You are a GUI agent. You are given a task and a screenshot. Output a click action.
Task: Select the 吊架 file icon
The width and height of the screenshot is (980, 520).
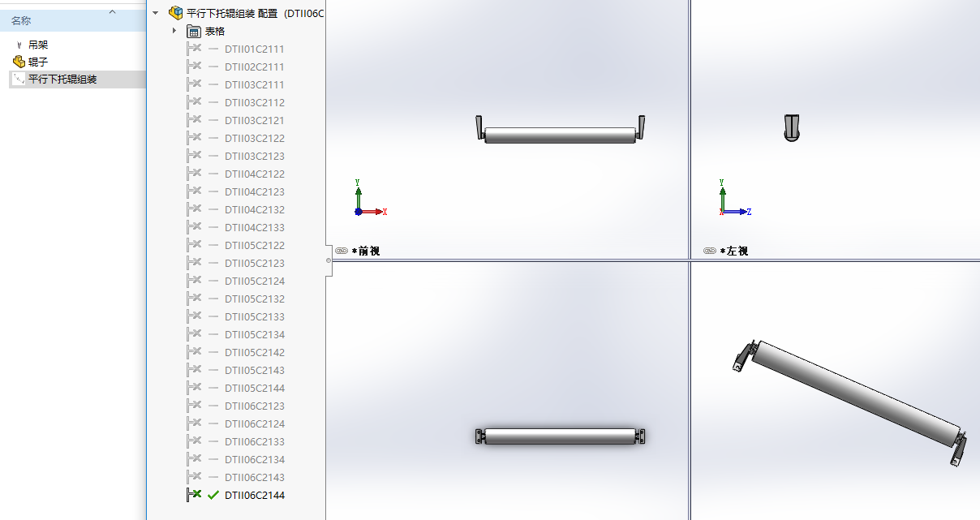[19, 45]
